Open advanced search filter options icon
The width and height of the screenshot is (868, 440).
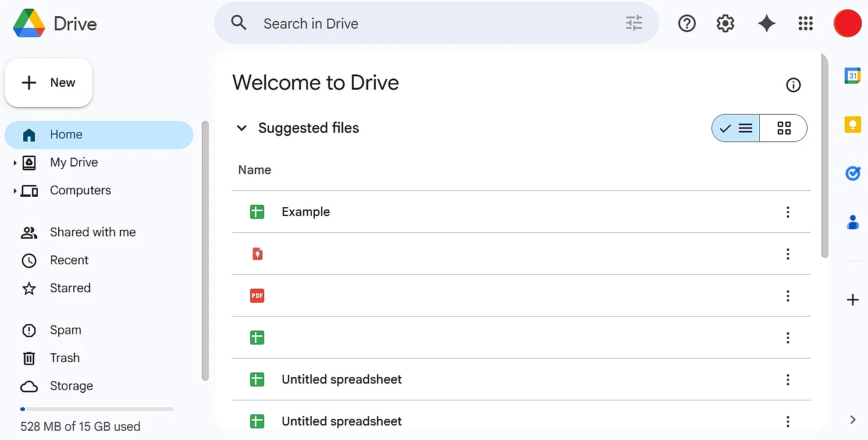pos(634,23)
